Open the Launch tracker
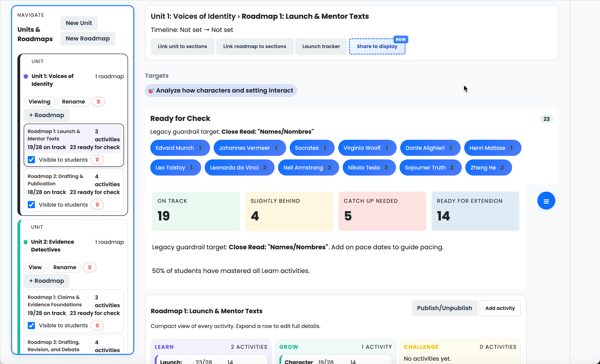 [x=321, y=46]
